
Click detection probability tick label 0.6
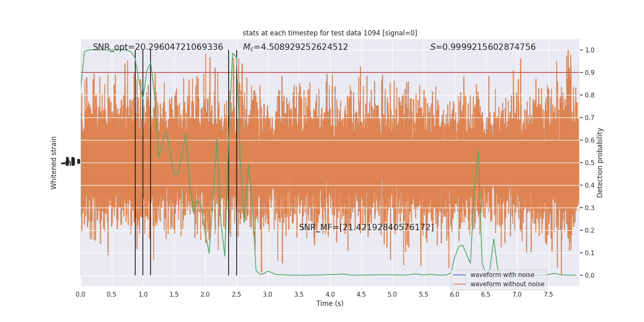[x=590, y=140]
